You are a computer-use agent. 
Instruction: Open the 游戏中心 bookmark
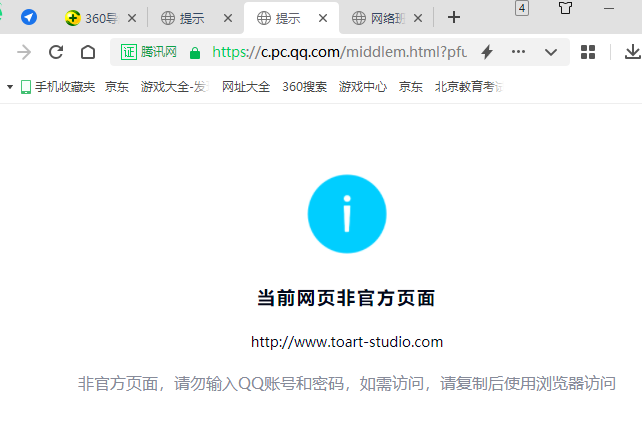pyautogui.click(x=363, y=87)
